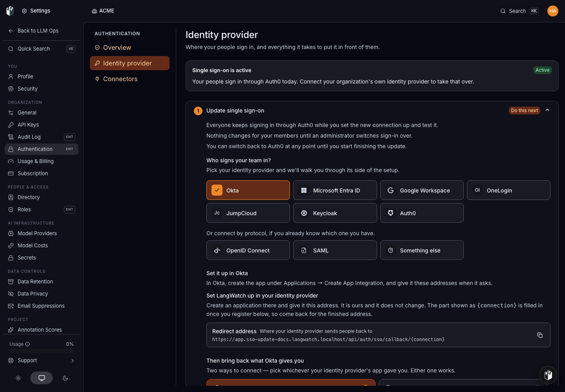Click the API Keys key icon
The height and width of the screenshot is (392, 565).
(x=11, y=125)
